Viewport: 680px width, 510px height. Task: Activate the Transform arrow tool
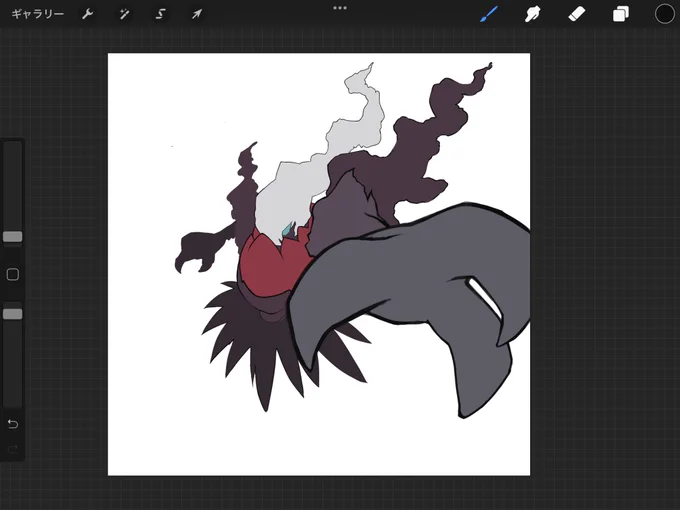point(197,14)
